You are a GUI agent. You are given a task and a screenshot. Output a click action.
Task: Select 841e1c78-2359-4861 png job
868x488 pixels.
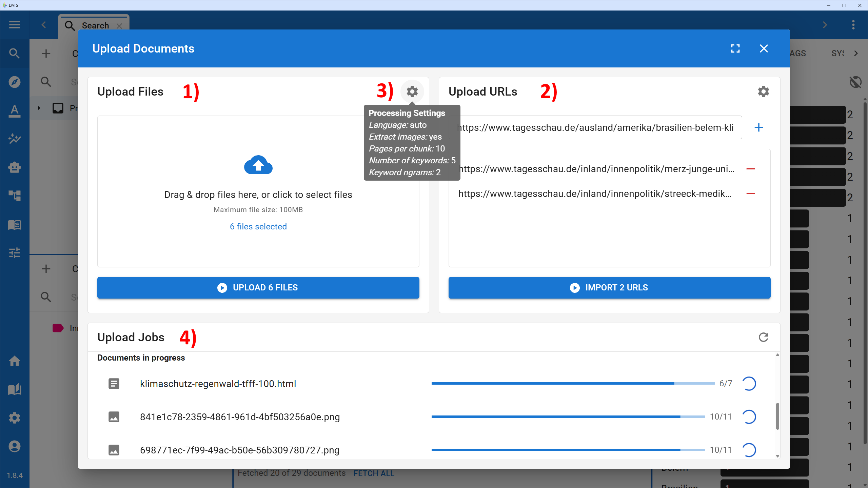240,417
